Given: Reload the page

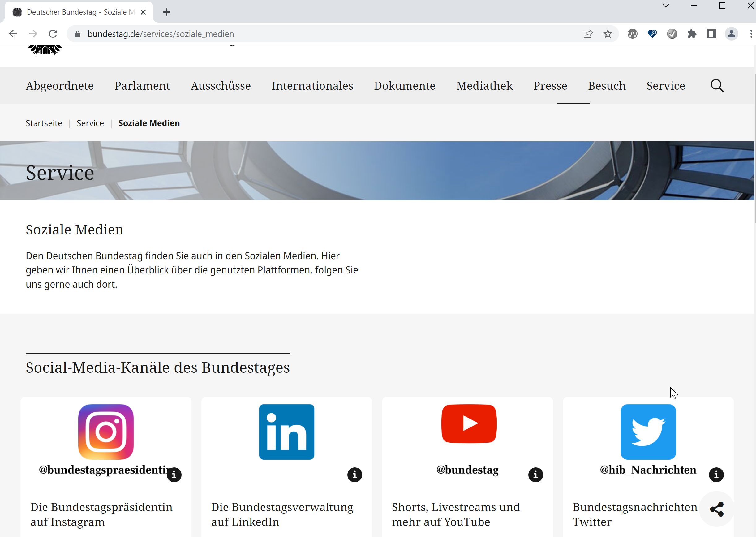Looking at the screenshot, I should click(x=53, y=34).
